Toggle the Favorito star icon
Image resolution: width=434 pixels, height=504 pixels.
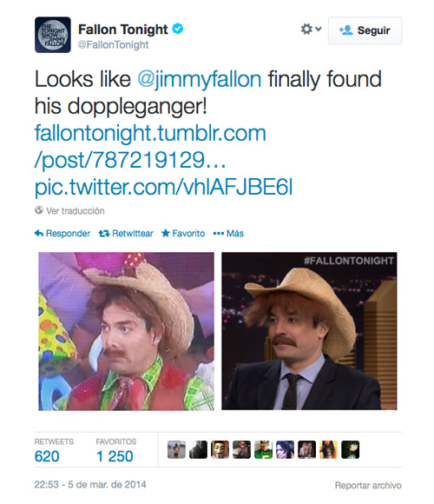165,233
